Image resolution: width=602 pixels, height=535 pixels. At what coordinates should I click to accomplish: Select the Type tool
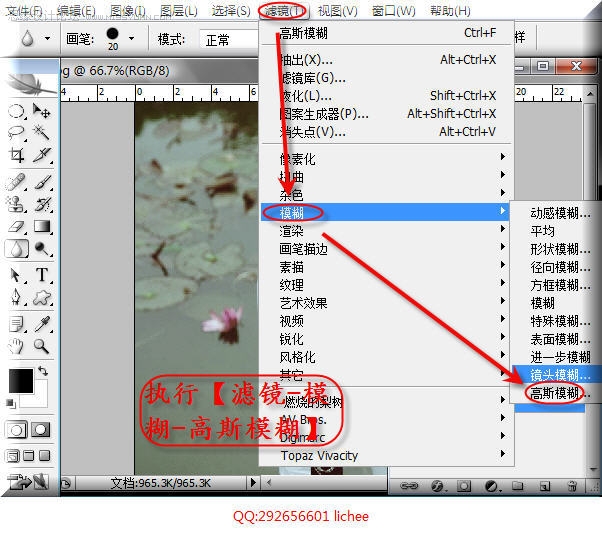tap(41, 275)
